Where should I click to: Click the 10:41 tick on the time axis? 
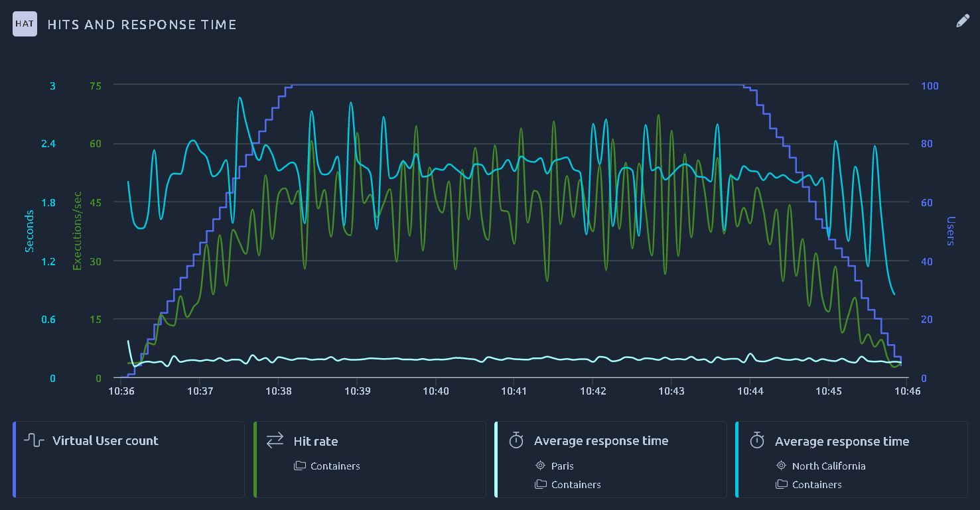tap(514, 391)
